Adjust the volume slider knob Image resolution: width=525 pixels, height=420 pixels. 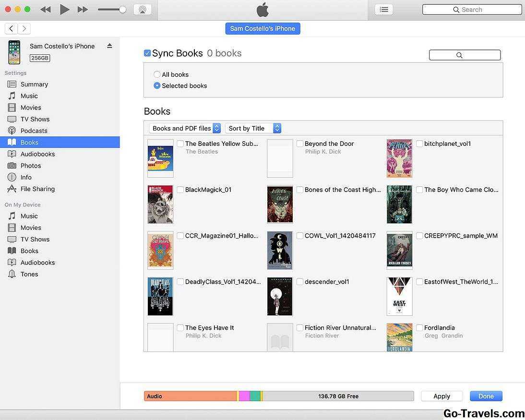point(122,10)
